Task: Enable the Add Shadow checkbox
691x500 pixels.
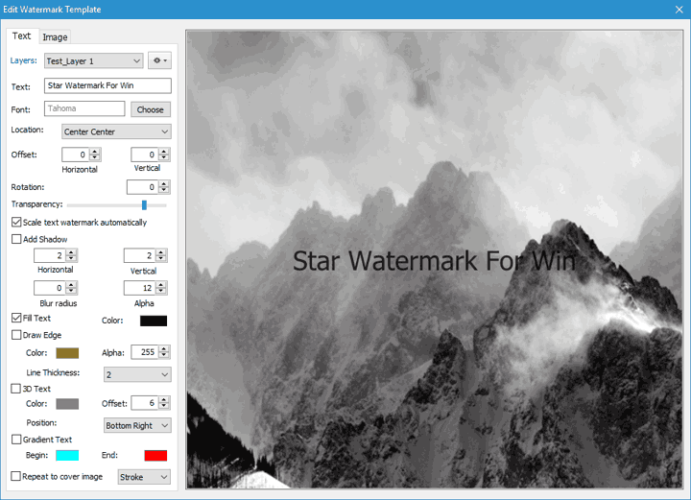Action: 16,239
